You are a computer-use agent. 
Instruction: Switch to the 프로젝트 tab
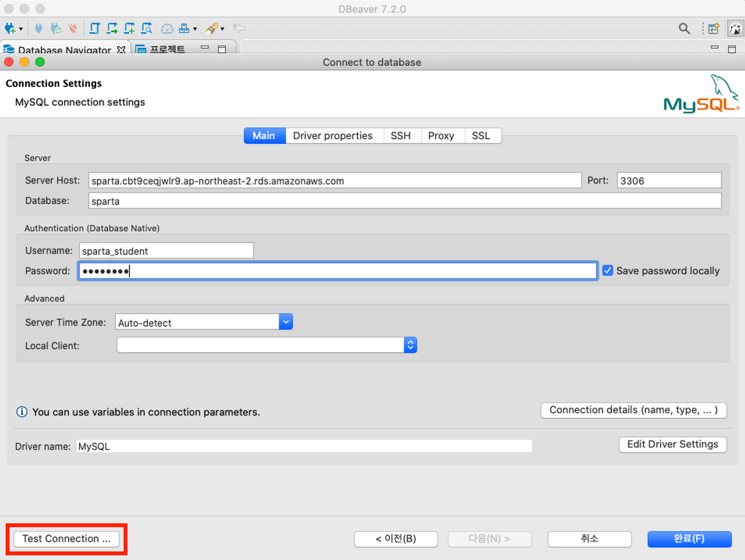click(x=167, y=49)
